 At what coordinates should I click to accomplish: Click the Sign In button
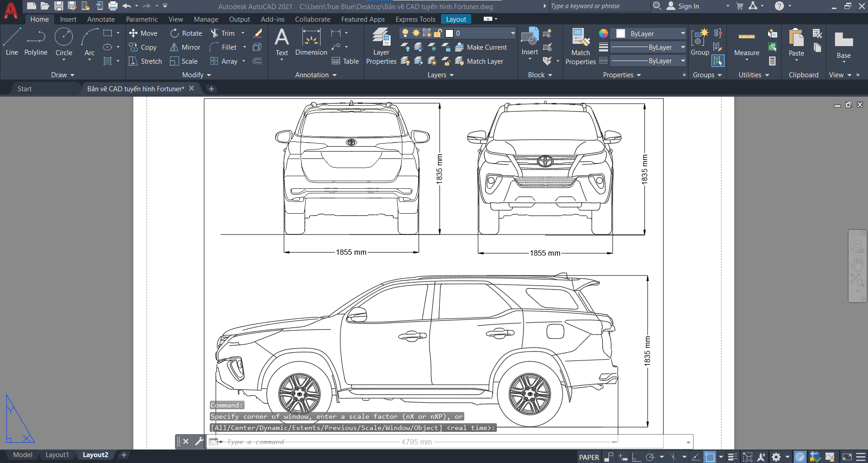point(683,6)
